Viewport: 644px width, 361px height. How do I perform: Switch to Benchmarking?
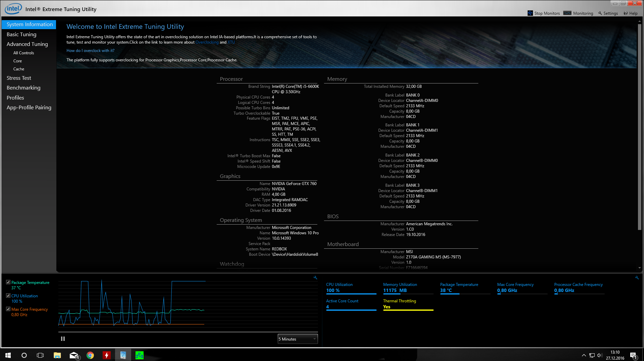pyautogui.click(x=23, y=88)
